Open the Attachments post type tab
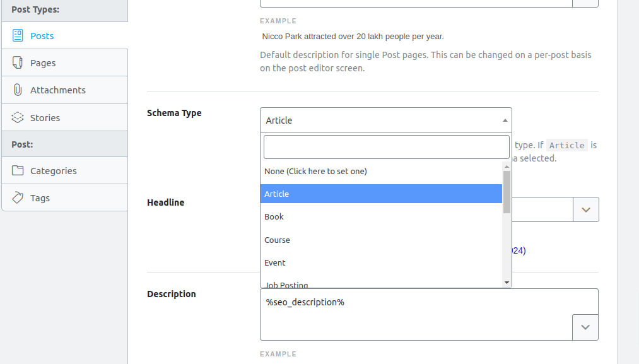Image resolution: width=639 pixels, height=364 pixels. click(57, 90)
